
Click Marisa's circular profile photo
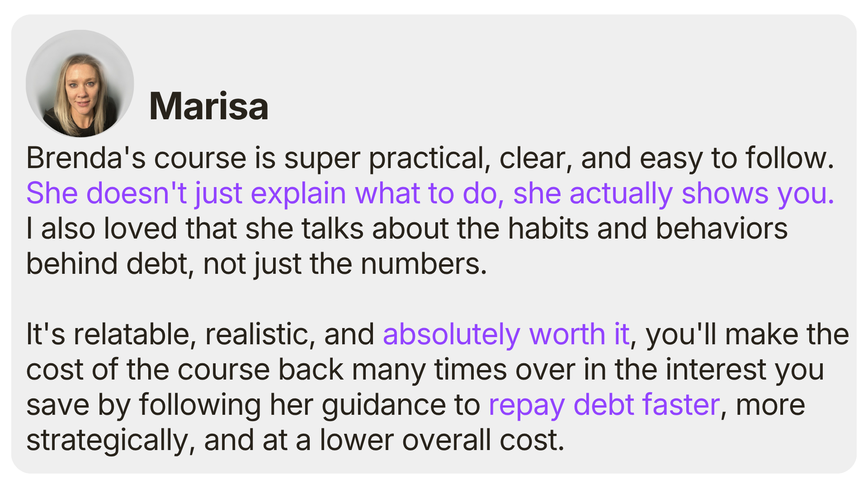(80, 84)
